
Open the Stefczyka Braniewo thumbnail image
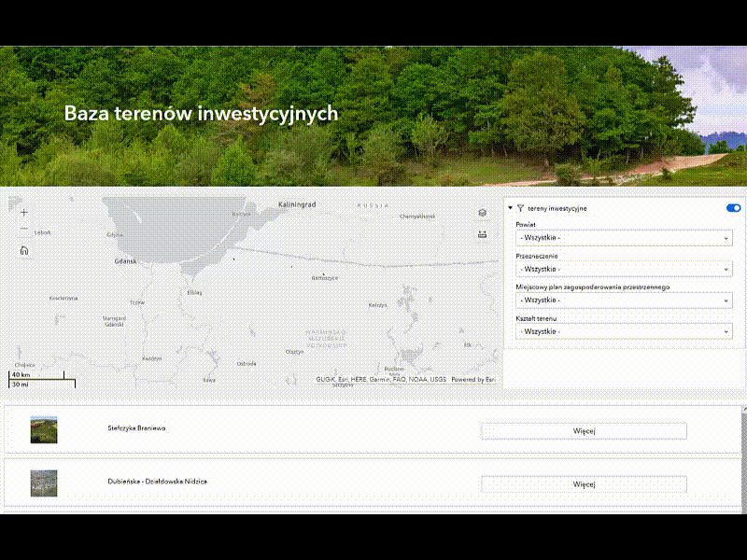[44, 429]
